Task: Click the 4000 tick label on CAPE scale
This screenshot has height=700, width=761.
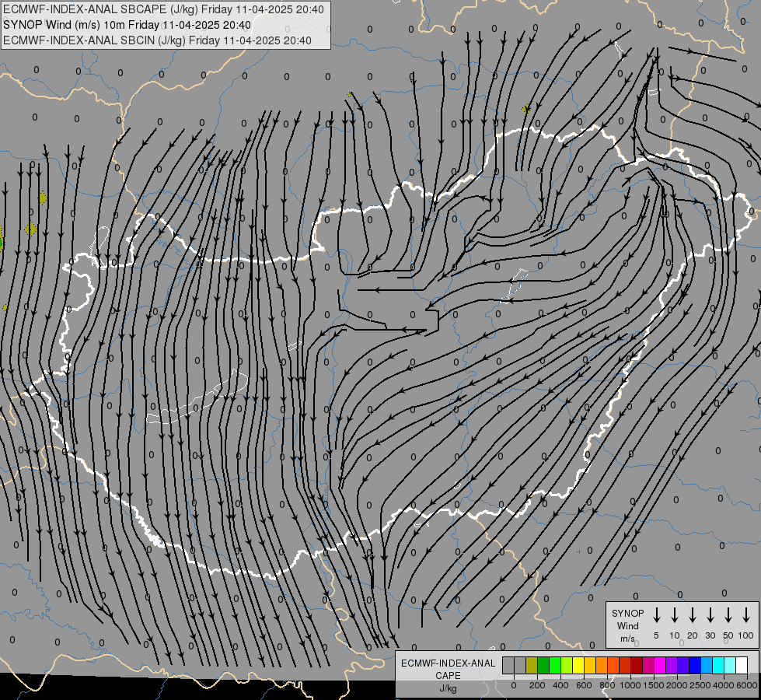Action: click(724, 685)
